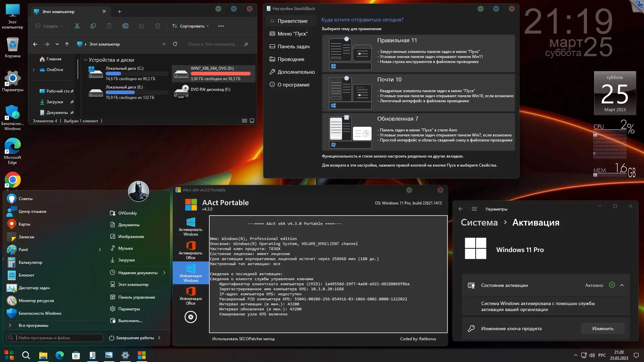Viewport: 644px width, 362px height.
Task: Collapse the Activation state section chevron
Action: click(622, 285)
